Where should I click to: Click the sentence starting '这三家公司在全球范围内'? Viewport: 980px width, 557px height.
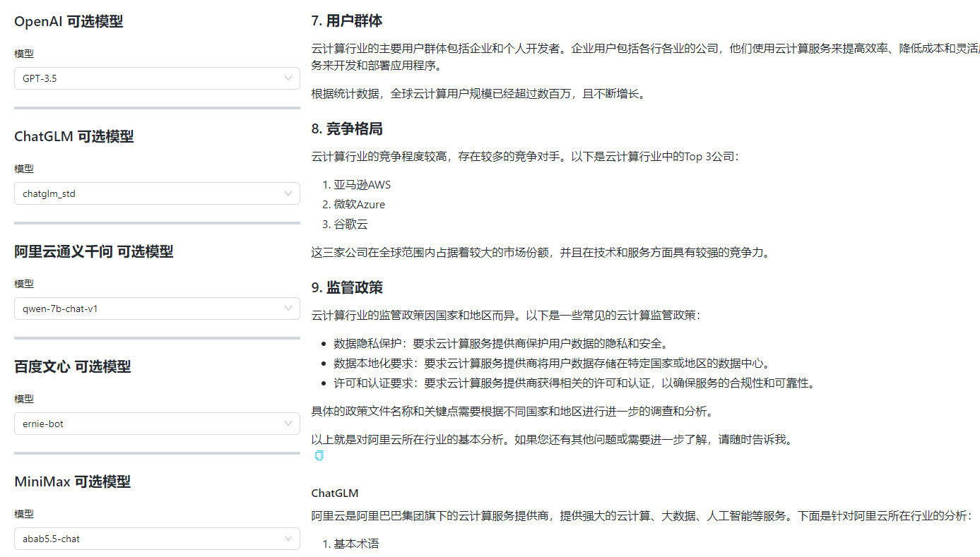coord(541,252)
